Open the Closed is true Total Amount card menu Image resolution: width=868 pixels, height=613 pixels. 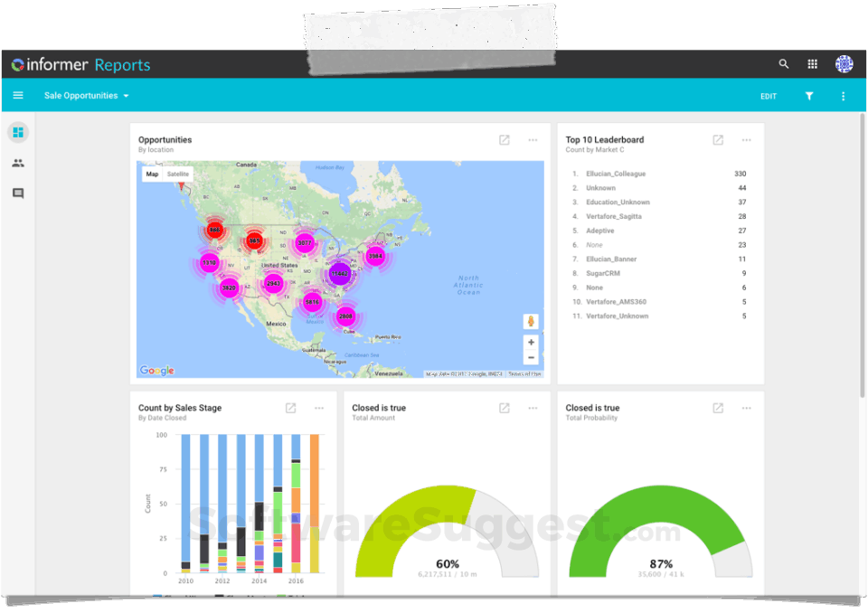pyautogui.click(x=533, y=408)
